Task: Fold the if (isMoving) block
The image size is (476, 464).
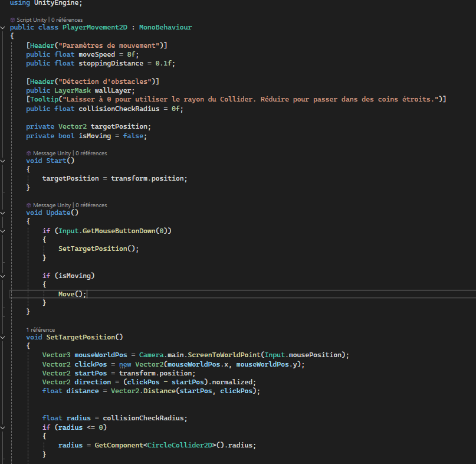Action: [3, 276]
